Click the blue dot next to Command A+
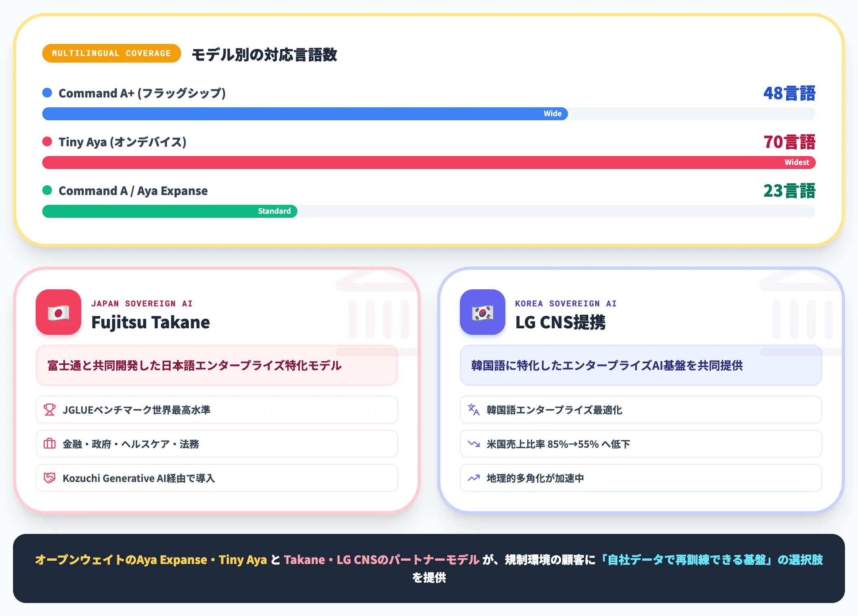The image size is (858, 616). pyautogui.click(x=47, y=93)
